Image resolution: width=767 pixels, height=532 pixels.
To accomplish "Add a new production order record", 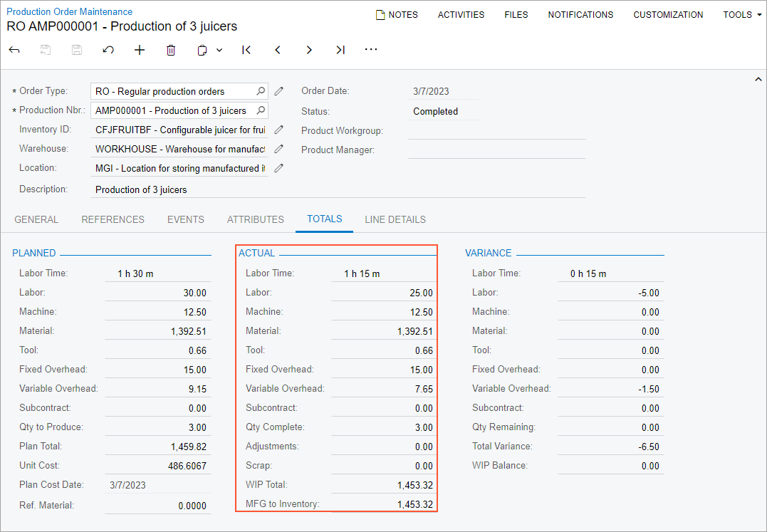I will pyautogui.click(x=140, y=50).
